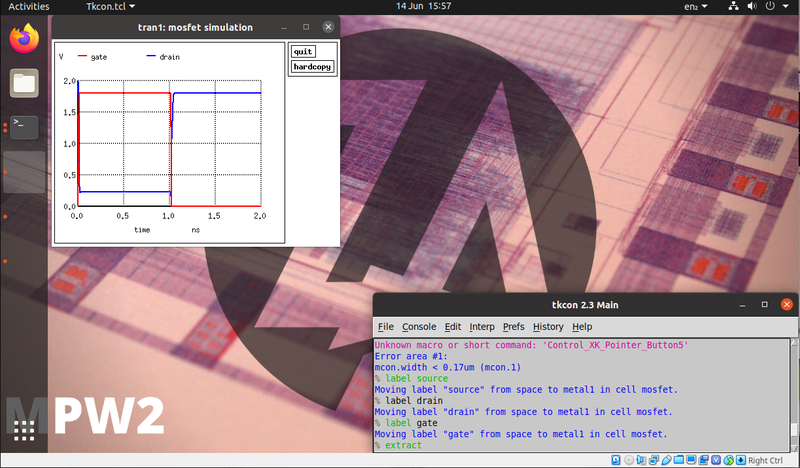Open the Console menu in tkcon
Image resolution: width=800 pixels, height=468 pixels.
pyautogui.click(x=419, y=326)
